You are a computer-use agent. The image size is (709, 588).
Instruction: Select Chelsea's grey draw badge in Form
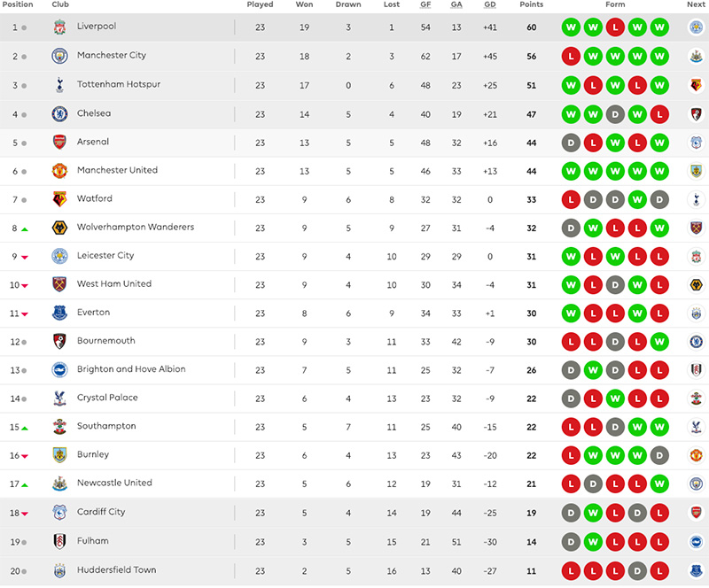[615, 113]
